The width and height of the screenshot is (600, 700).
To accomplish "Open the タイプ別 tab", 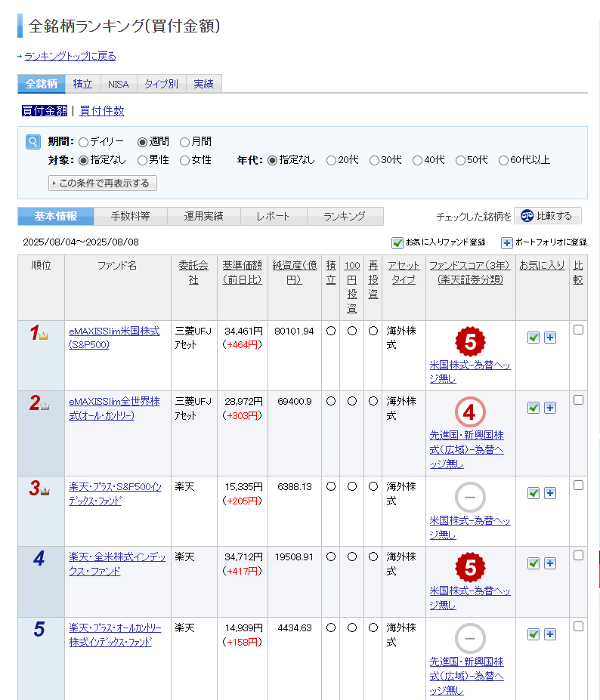I will pos(161,84).
